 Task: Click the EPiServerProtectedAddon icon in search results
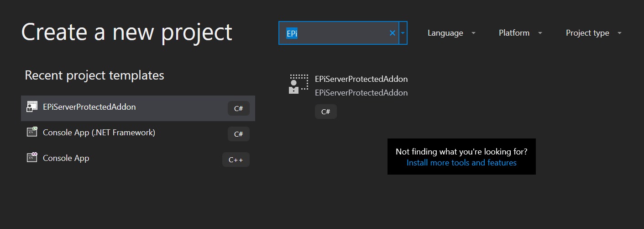299,84
